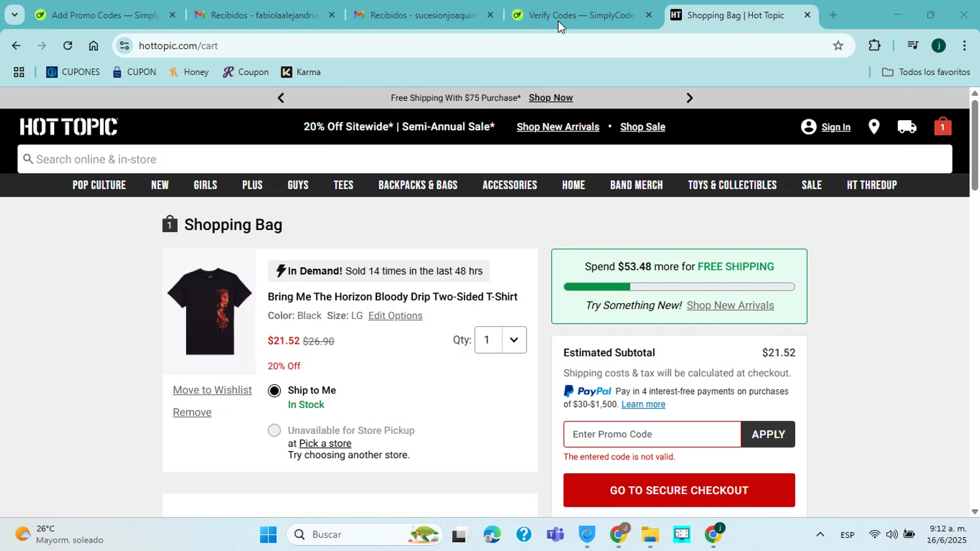Open the bookmarks apps grid icon

pos(19,73)
